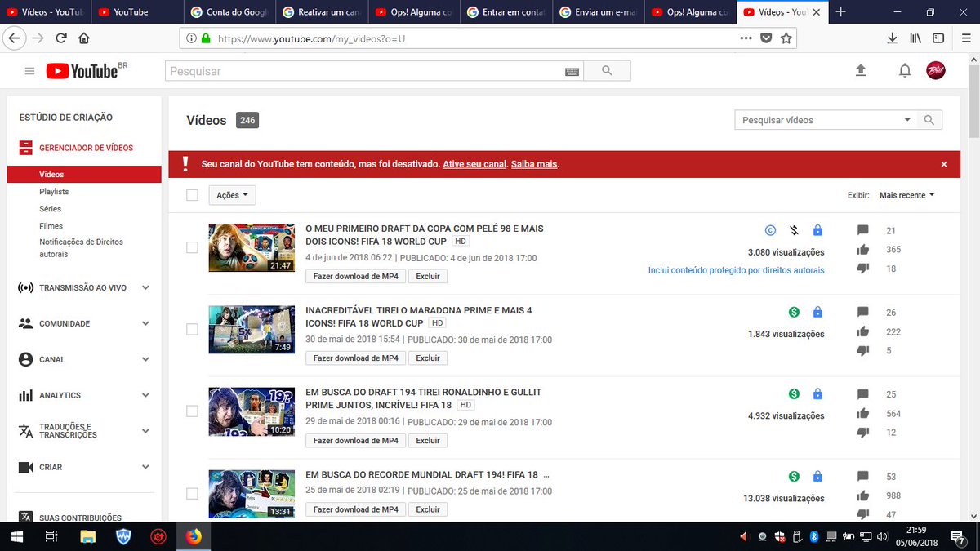Click green monetization icon on Maradona Prime video
This screenshot has height=551, width=980.
(x=794, y=313)
